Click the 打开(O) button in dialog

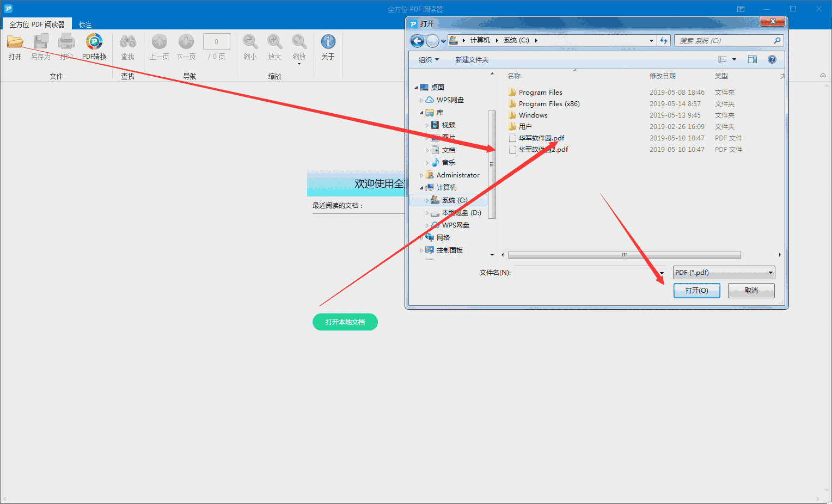tap(697, 291)
